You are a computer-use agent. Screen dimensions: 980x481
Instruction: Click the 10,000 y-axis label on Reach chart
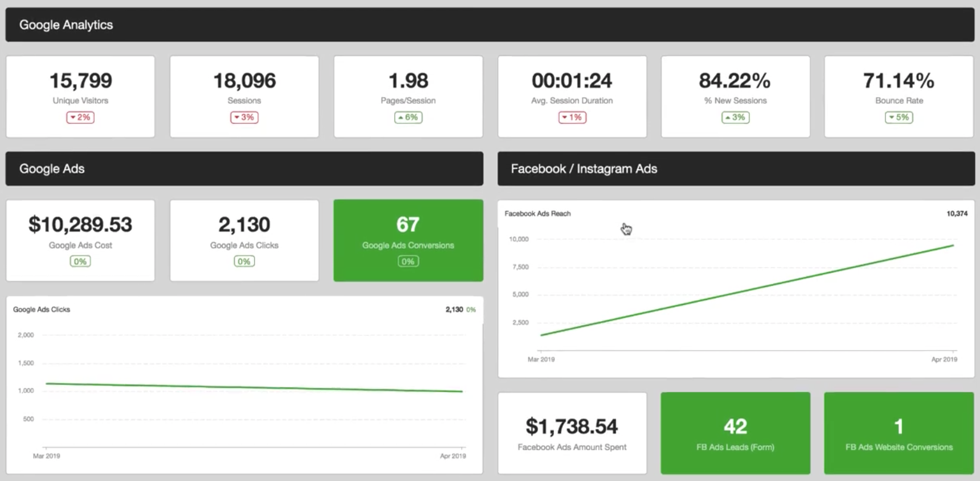coord(519,239)
